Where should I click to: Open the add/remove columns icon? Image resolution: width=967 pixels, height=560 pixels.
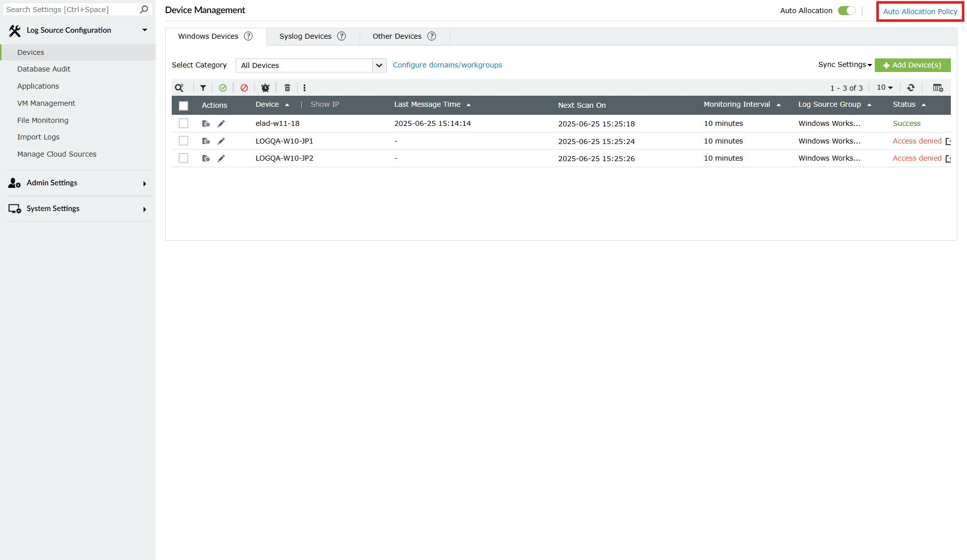[x=937, y=88]
